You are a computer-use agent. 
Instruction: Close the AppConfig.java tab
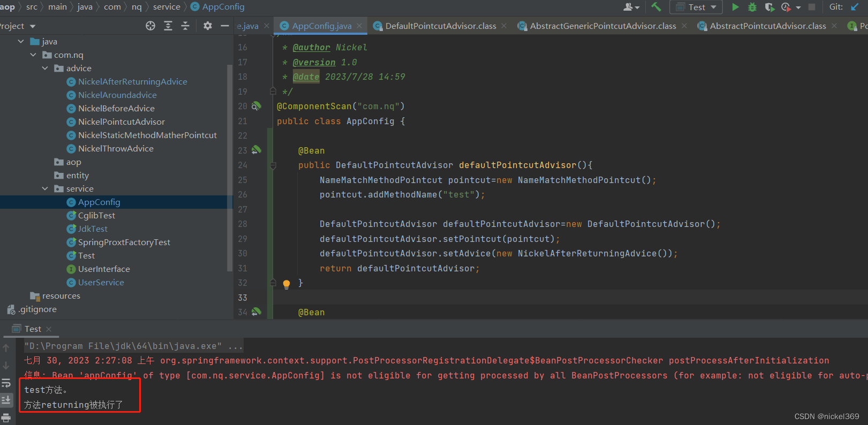click(359, 26)
